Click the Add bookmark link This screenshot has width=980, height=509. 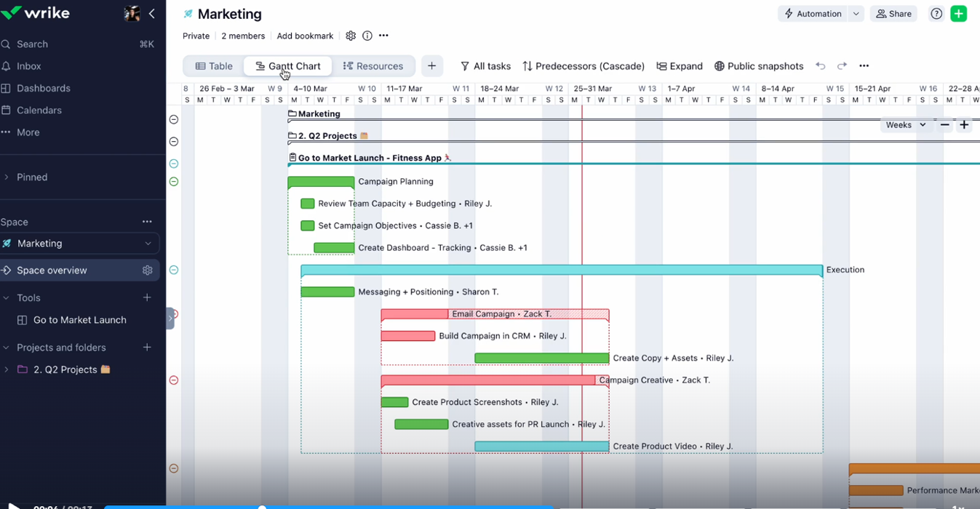coord(305,36)
